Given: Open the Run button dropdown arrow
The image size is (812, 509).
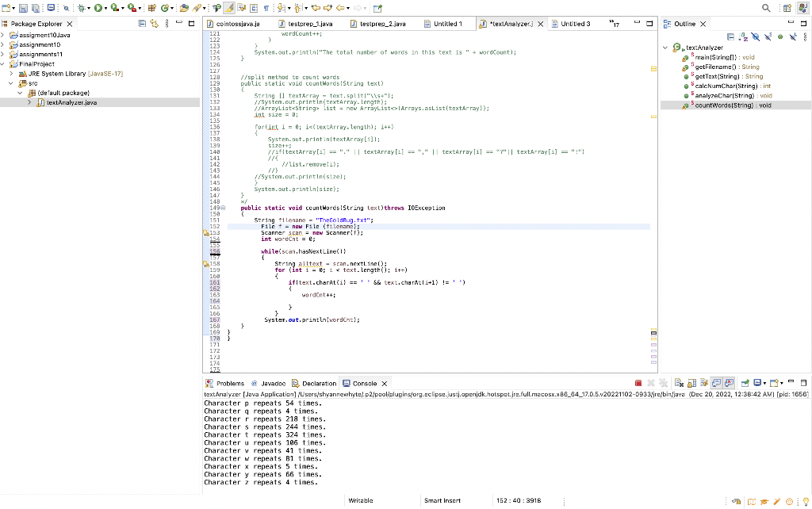Looking at the screenshot, I should click(x=105, y=7).
